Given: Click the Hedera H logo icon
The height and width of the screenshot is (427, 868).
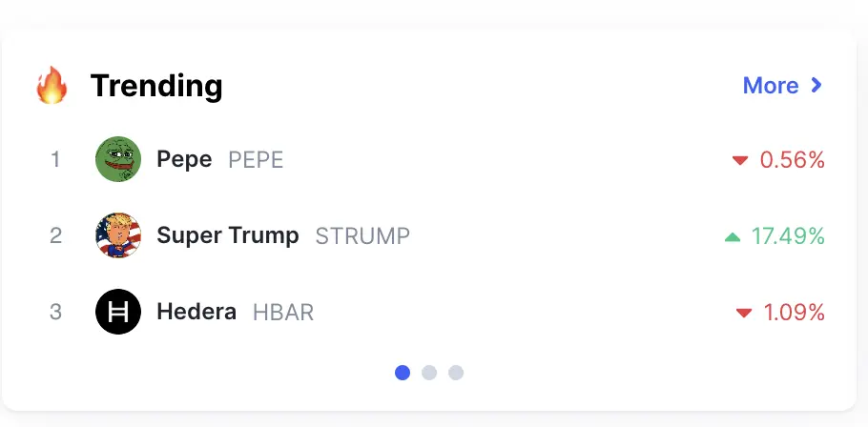Looking at the screenshot, I should 118,312.
